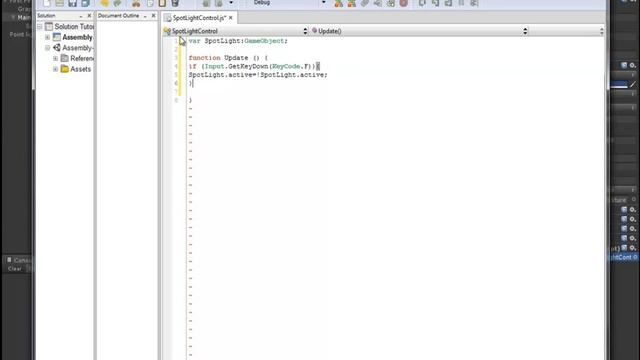Click the 'if (Input.GetKeyDown(KeyCode.F))' line
Screen dimensions: 640x360
pos(254,66)
